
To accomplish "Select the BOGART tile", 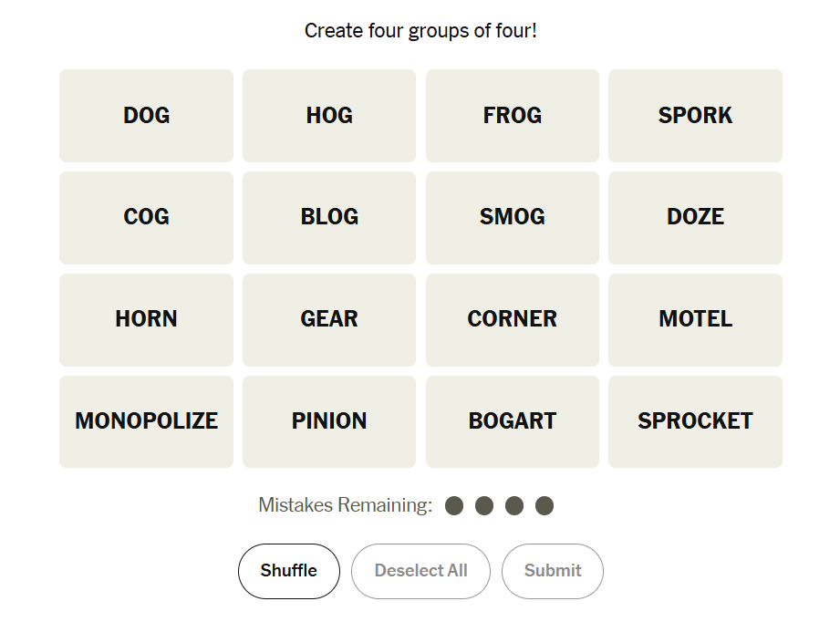I will [x=513, y=421].
